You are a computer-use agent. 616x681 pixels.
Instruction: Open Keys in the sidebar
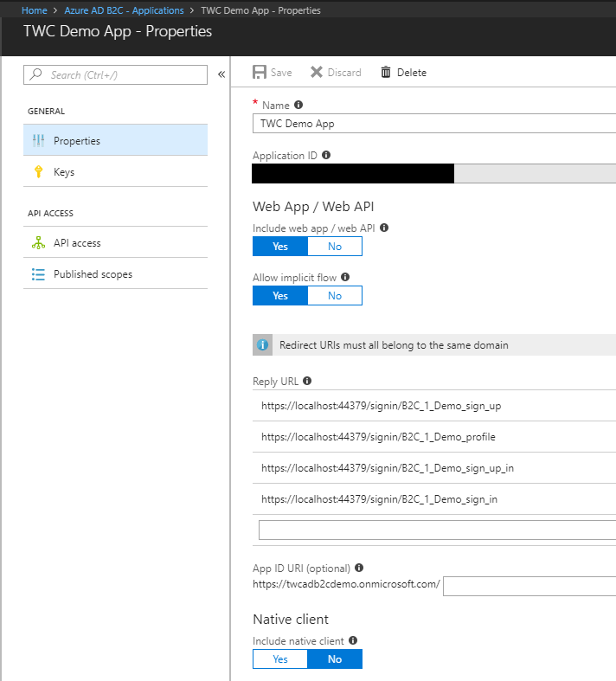[115, 171]
